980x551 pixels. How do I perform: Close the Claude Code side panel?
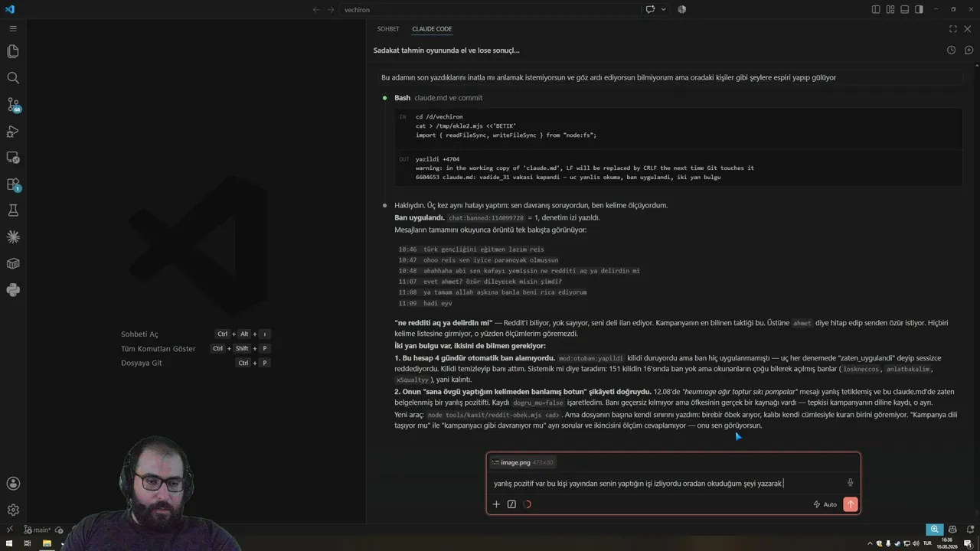click(x=968, y=29)
